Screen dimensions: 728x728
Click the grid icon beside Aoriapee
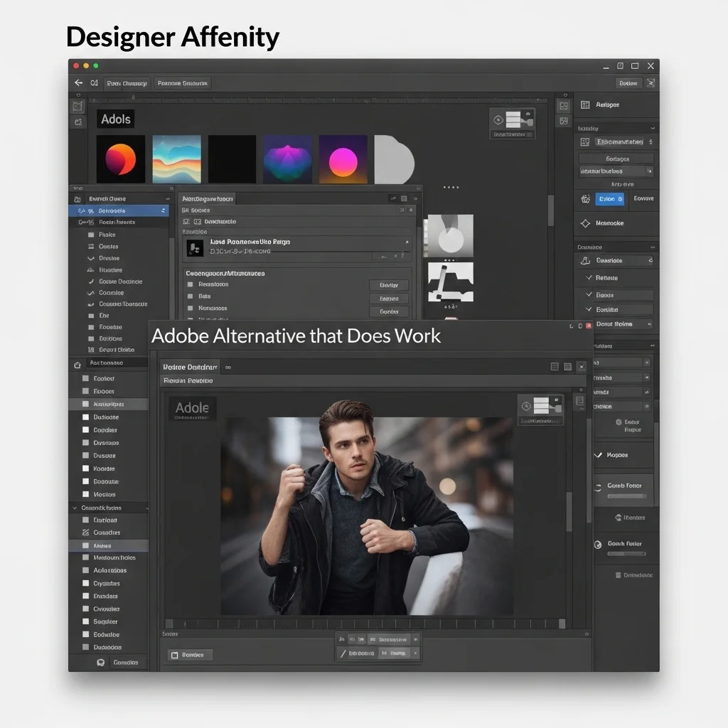tap(585, 105)
